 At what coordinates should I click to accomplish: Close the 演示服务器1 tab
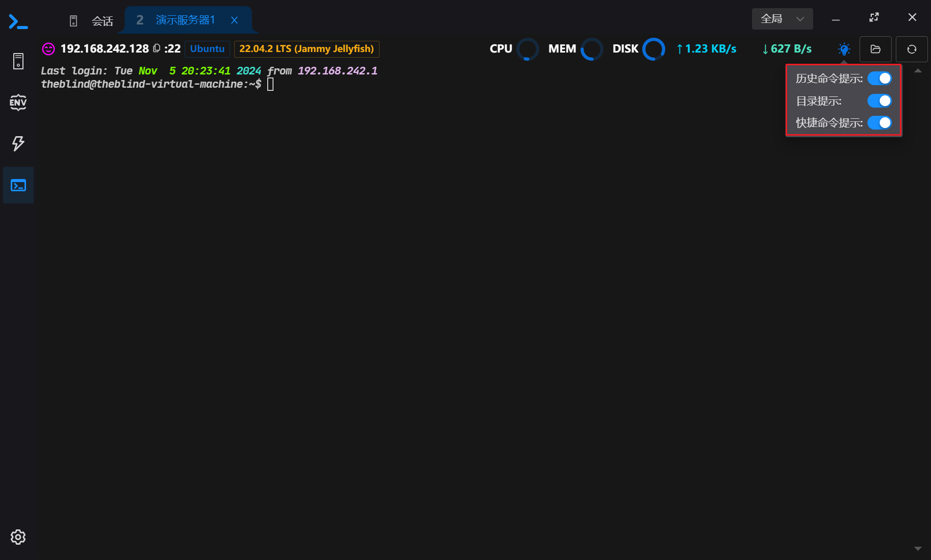pos(234,20)
